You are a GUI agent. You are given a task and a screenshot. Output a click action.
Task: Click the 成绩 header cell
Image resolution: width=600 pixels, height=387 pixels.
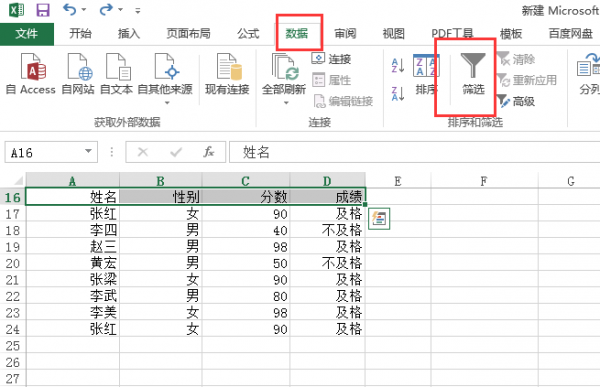(327, 197)
